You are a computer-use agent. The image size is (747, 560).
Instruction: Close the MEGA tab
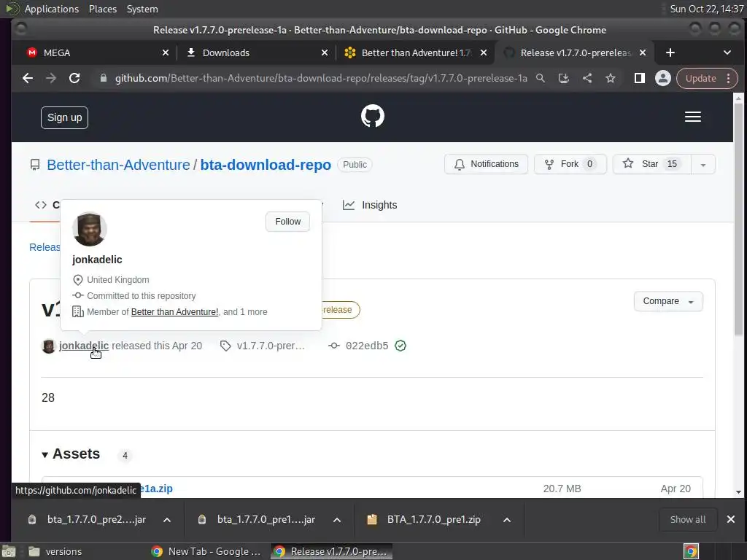point(166,52)
